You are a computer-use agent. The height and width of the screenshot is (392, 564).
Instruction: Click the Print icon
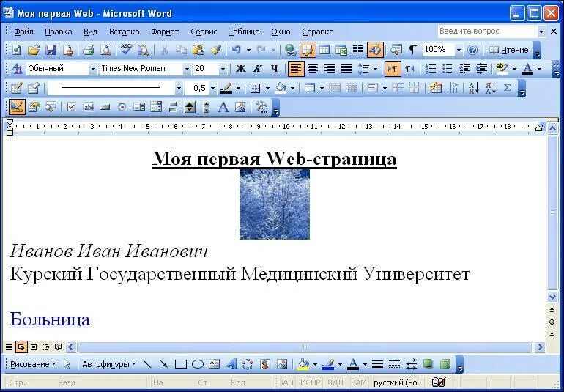[88, 50]
